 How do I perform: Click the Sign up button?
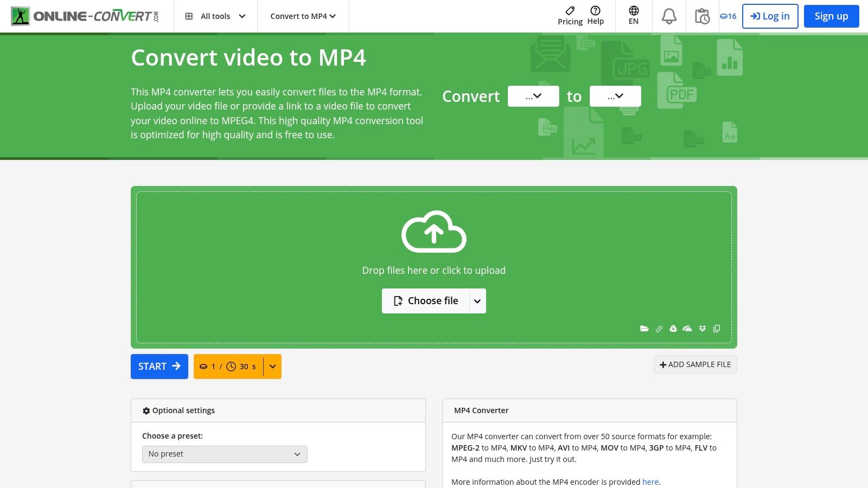[831, 16]
